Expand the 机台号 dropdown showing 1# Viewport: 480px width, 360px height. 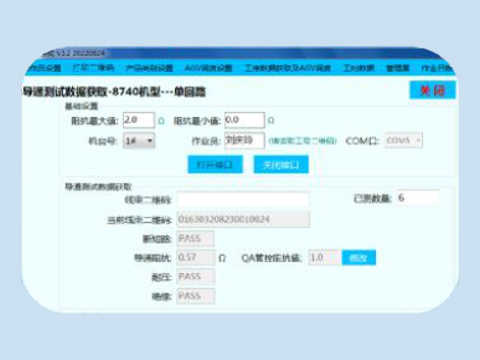[x=139, y=141]
